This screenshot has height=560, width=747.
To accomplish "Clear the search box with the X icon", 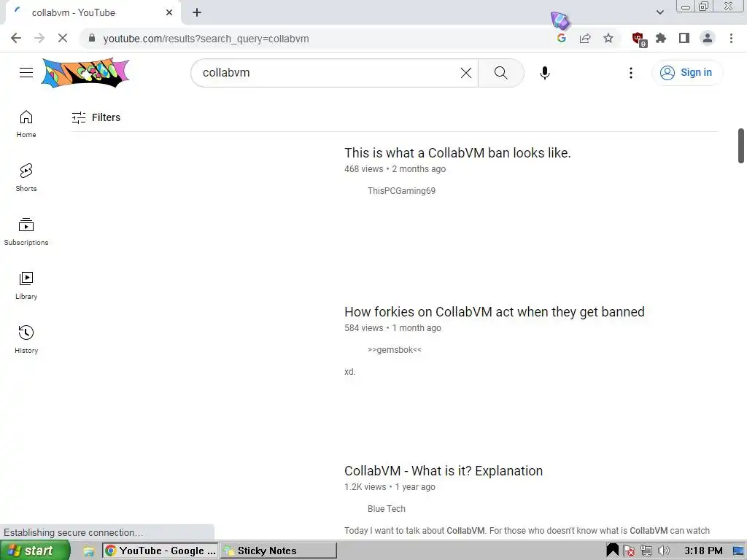I will 466,73.
